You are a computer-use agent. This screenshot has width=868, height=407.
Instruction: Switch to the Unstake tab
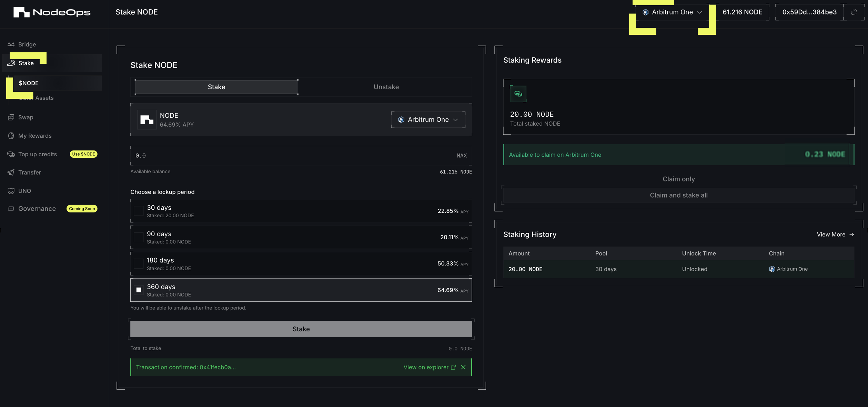[x=386, y=87]
